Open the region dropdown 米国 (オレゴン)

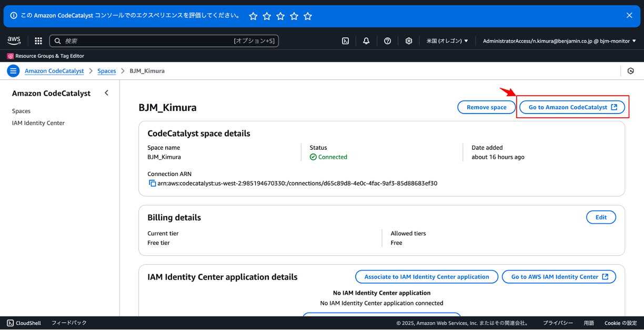[x=447, y=40]
